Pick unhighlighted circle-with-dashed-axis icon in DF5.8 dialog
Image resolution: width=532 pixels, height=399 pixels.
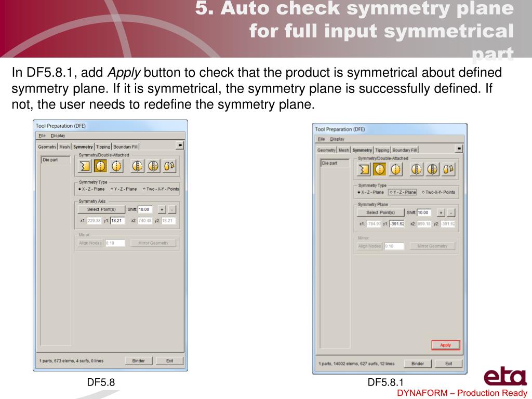coord(116,166)
